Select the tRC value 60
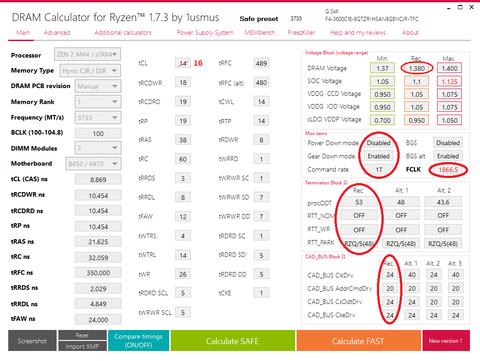 point(183,159)
